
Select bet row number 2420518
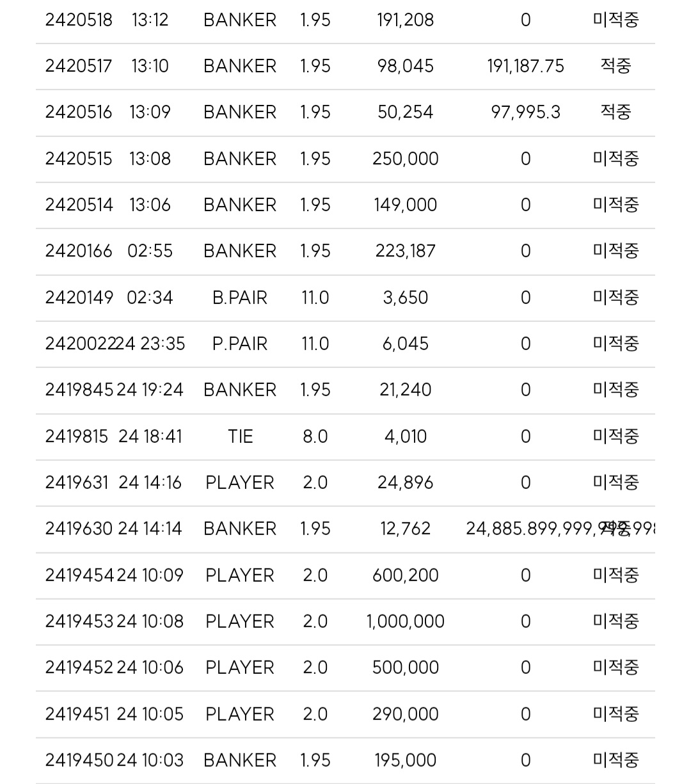coord(345,20)
